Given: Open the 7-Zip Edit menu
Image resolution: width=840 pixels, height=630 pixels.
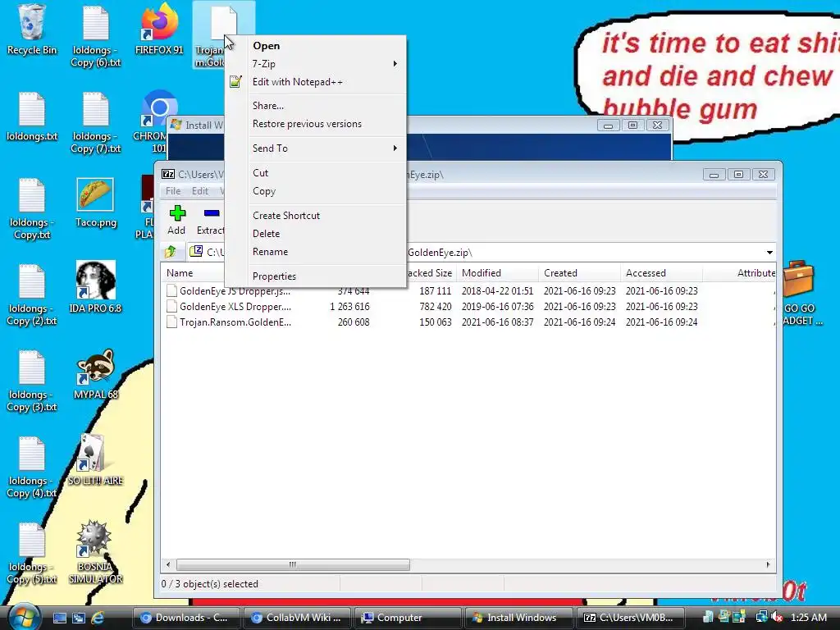Looking at the screenshot, I should pos(200,191).
